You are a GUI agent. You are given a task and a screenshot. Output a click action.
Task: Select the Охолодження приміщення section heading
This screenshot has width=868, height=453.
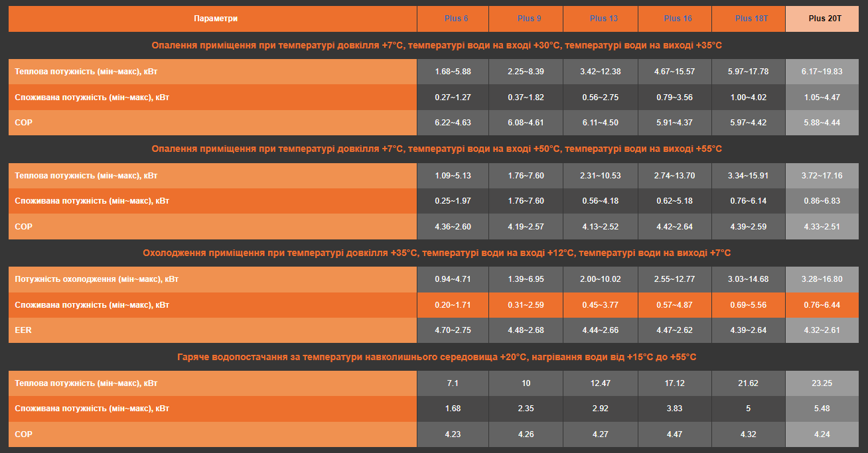click(x=436, y=253)
